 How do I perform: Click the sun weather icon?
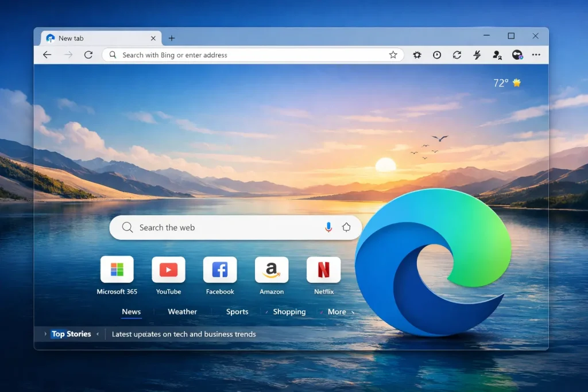pyautogui.click(x=517, y=83)
